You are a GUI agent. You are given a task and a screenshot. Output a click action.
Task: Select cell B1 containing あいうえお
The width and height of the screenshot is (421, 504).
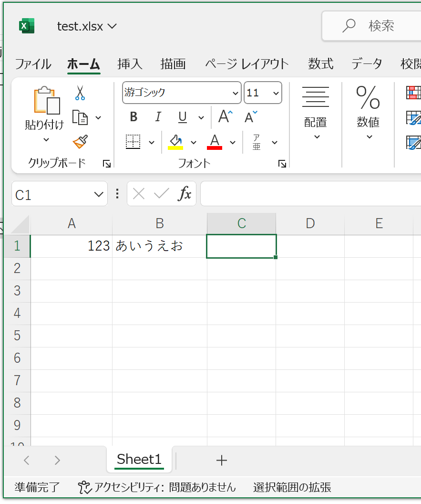[160, 246]
